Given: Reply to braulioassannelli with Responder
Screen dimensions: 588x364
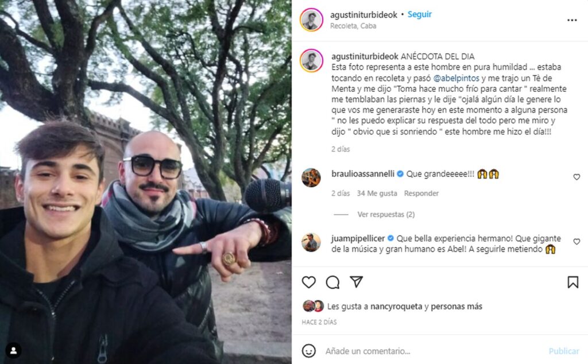Looking at the screenshot, I should coord(421,193).
